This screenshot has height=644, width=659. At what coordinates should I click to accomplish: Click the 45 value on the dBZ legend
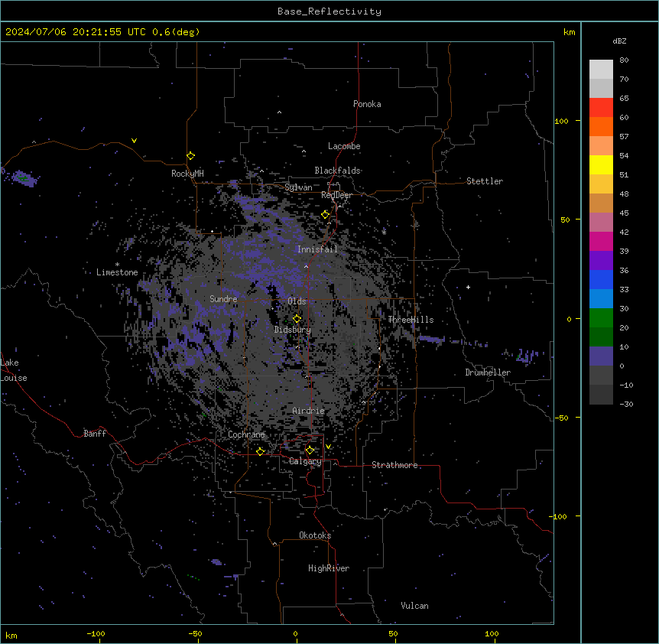[624, 213]
